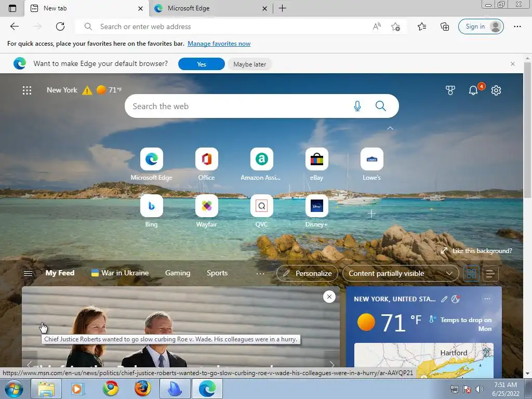This screenshot has width=532, height=399.
Task: Open volume speaker icon in tray
Action: (480, 389)
